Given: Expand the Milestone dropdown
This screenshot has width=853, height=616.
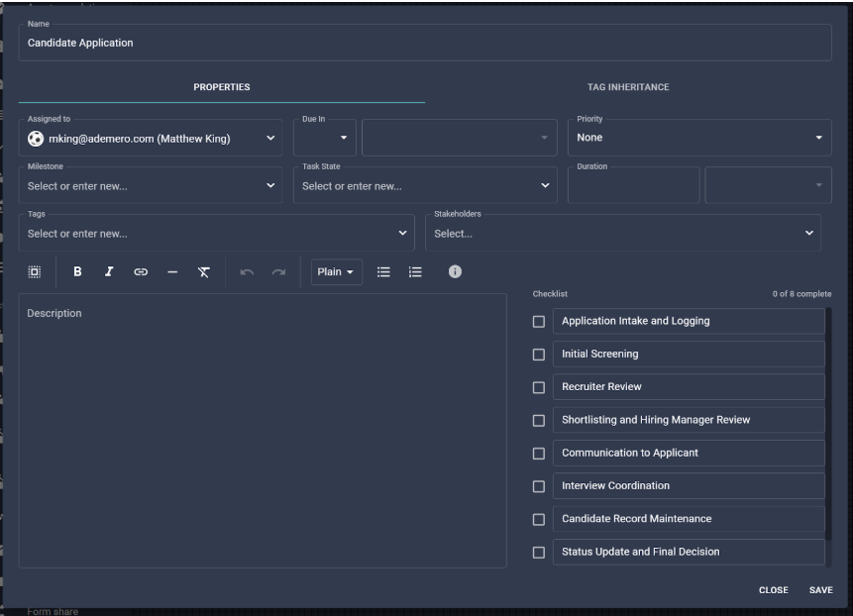Looking at the screenshot, I should click(151, 185).
